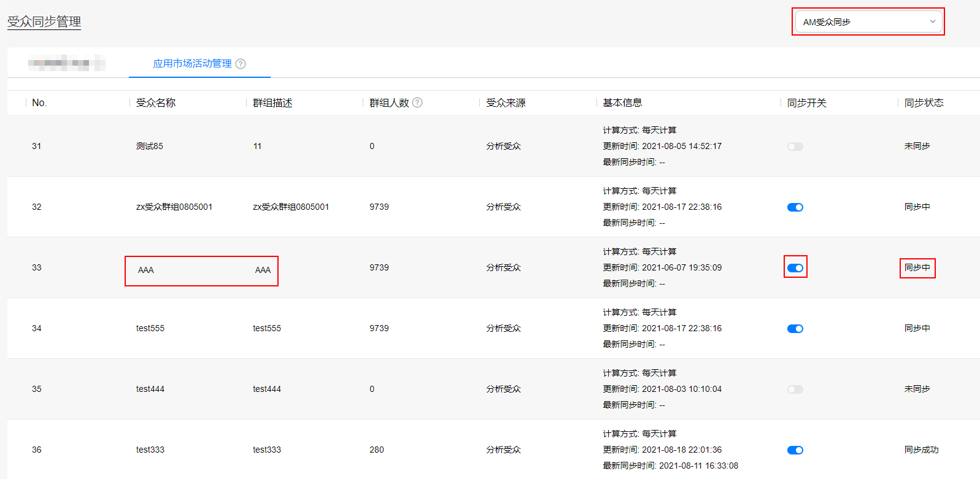Click 最新同步时间 2021-08-11 16:33:08
This screenshot has width=980, height=479.
pos(670,466)
